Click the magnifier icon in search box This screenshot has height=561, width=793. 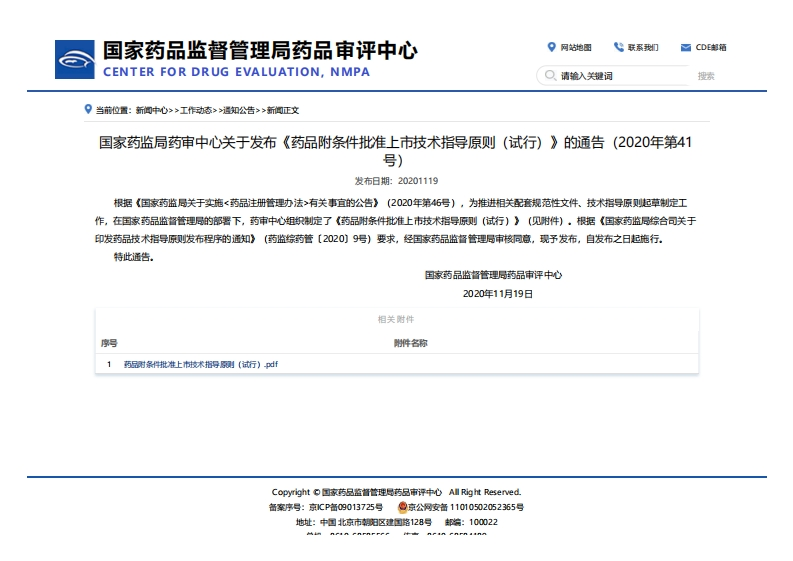click(549, 76)
